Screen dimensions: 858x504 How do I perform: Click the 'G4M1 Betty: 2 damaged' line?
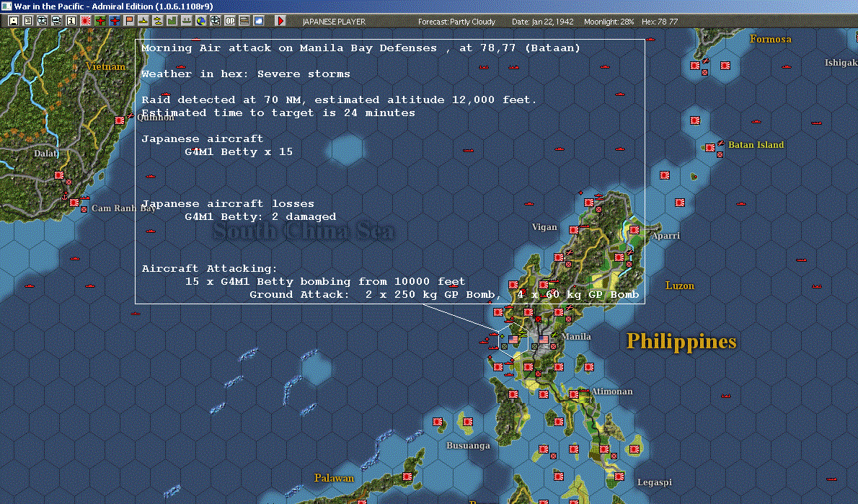coord(260,217)
